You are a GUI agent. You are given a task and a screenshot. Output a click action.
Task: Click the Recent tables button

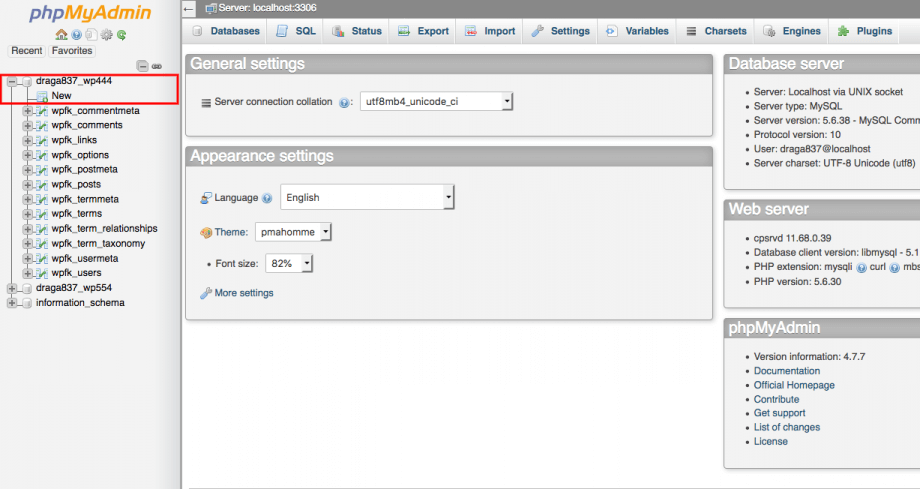[x=27, y=51]
